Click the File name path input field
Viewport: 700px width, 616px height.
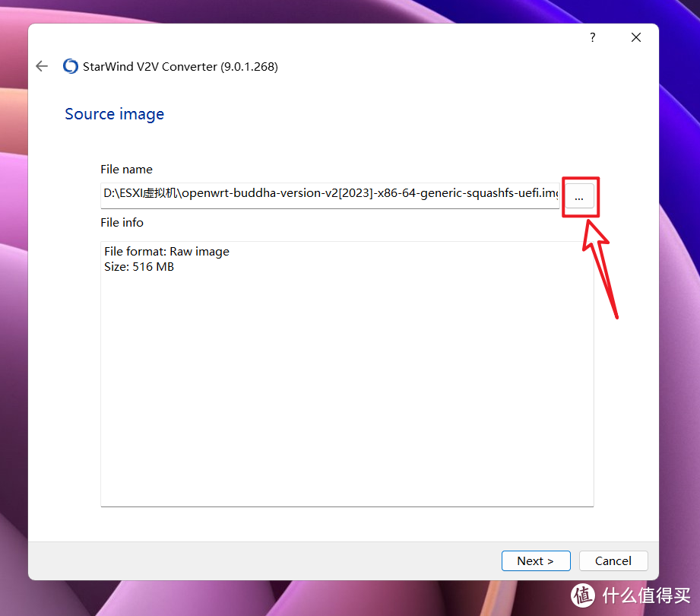[x=330, y=195]
